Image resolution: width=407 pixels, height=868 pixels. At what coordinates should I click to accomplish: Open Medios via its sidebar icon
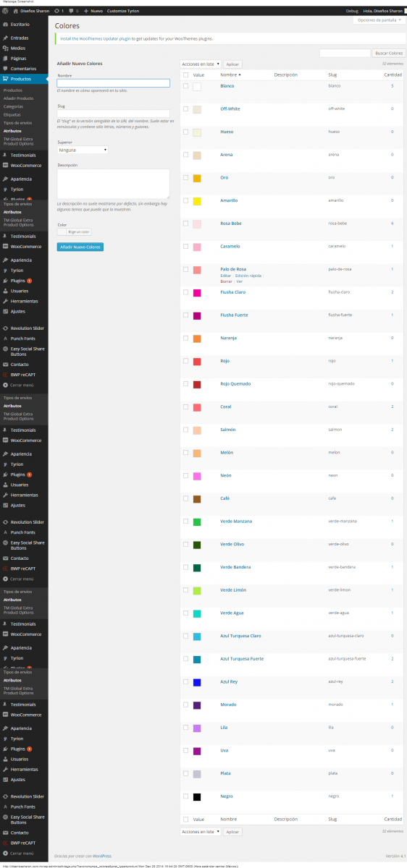tap(6, 47)
